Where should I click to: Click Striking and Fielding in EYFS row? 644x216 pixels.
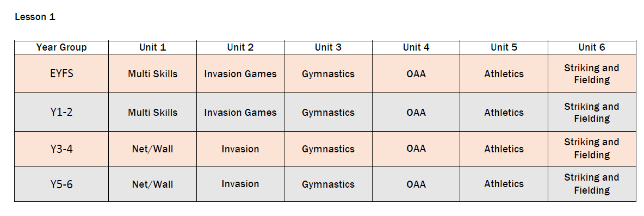tap(592, 73)
